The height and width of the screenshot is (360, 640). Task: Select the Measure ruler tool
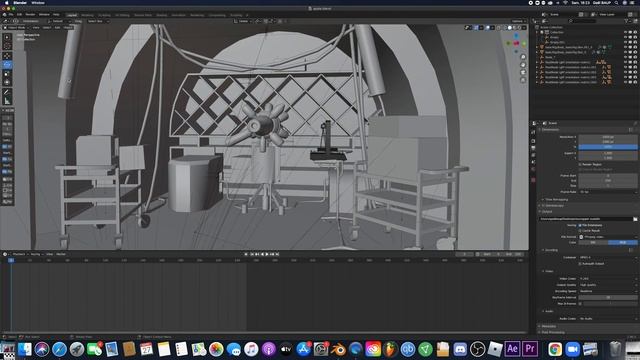tap(7, 101)
